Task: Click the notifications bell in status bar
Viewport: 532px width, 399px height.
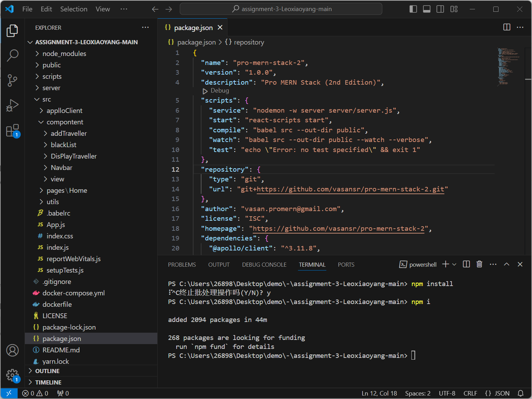Action: coord(520,393)
